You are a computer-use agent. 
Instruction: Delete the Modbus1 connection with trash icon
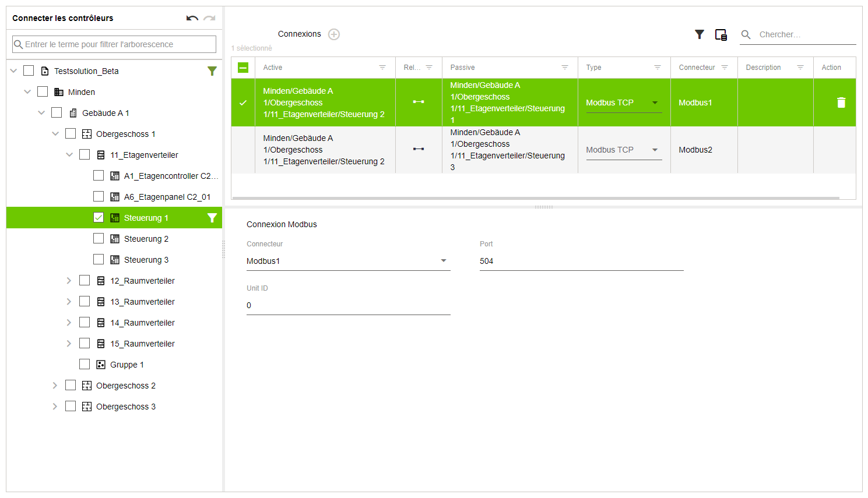click(x=841, y=103)
